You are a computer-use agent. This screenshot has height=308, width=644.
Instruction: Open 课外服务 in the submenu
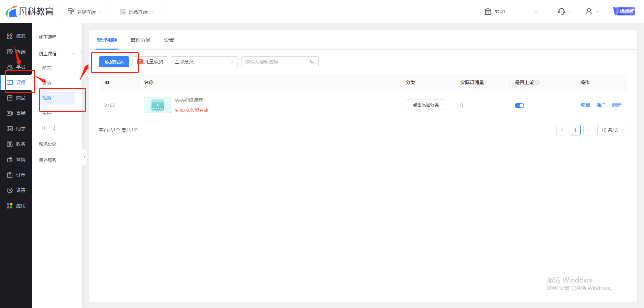(x=48, y=160)
